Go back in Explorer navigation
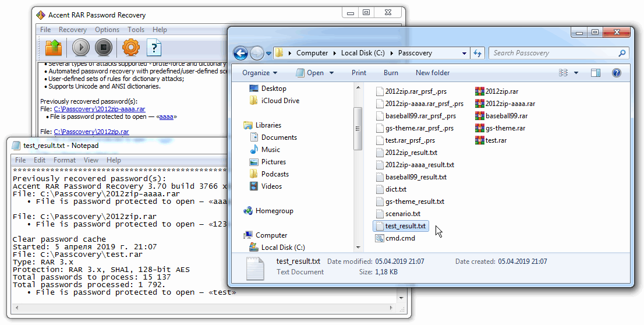 click(x=240, y=53)
